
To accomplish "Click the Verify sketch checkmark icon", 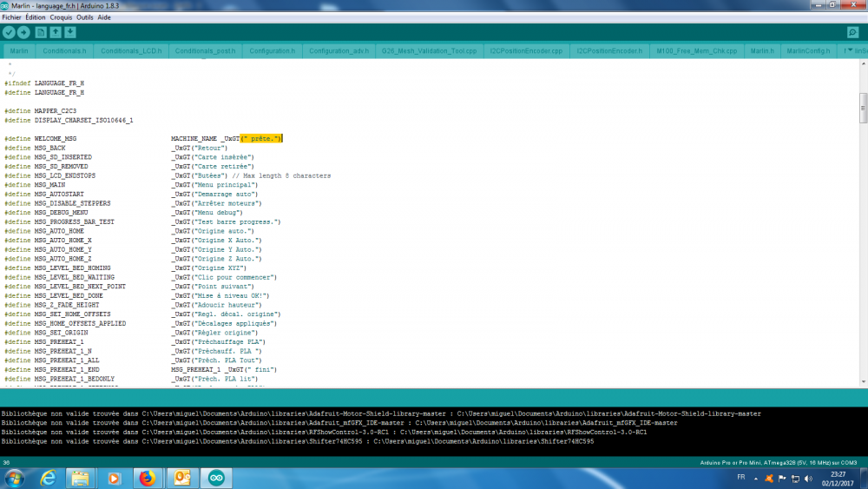I will 9,33.
